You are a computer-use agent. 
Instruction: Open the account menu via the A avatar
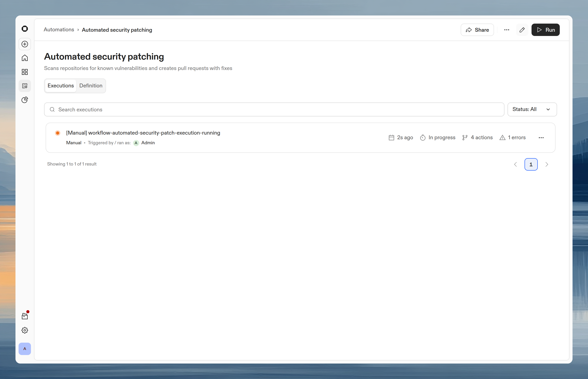pyautogui.click(x=25, y=348)
